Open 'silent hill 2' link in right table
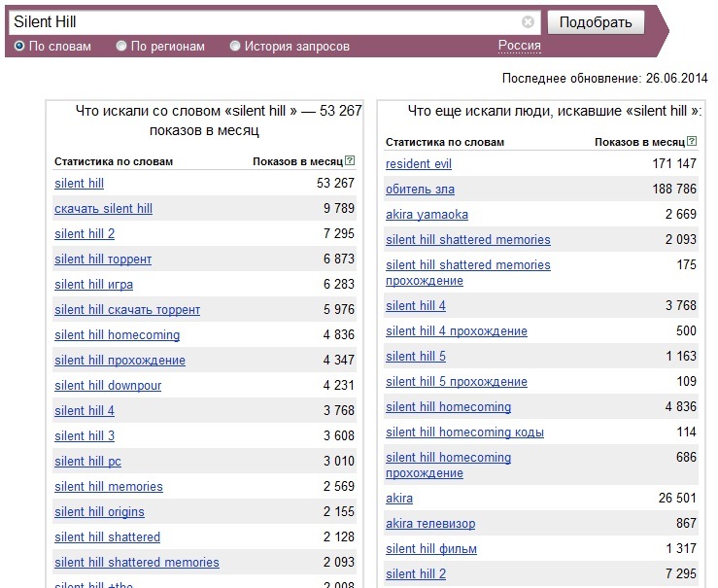This screenshot has height=588, width=718. tap(416, 573)
